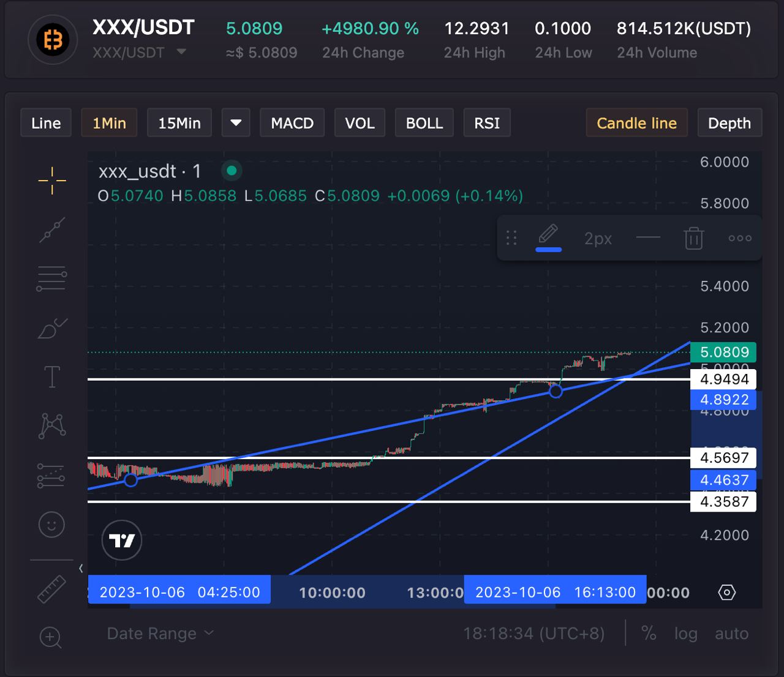Select the zoom-in tool
Image resolution: width=784 pixels, height=677 pixels.
(51, 638)
